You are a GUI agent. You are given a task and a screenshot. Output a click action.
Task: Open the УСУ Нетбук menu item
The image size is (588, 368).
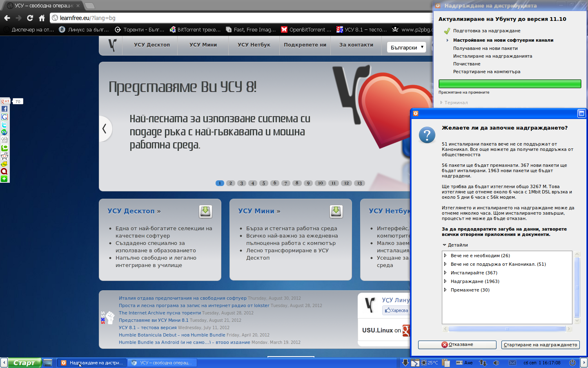[254, 45]
